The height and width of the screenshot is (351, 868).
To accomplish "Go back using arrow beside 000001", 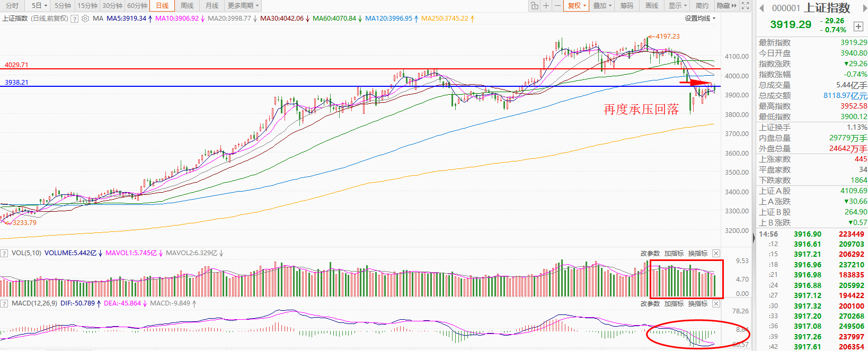I will tap(762, 8).
